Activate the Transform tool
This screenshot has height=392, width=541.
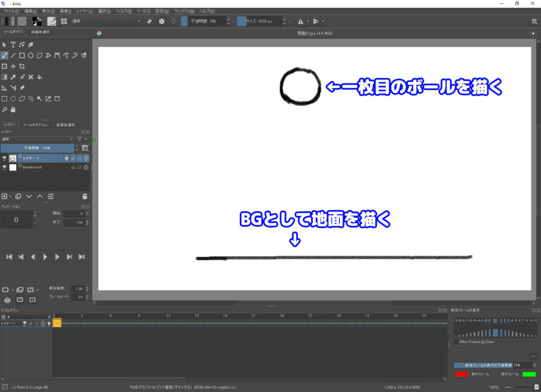5,66
